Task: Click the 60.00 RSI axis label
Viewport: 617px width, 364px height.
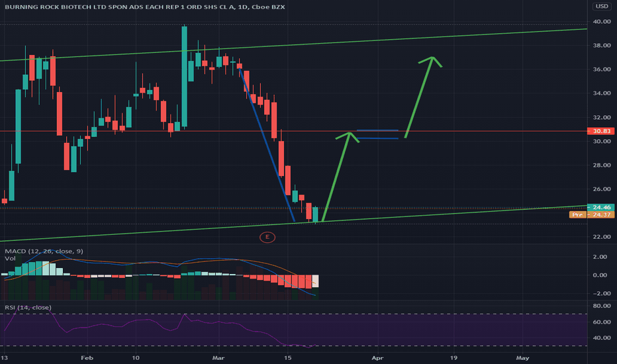Action: (602, 322)
